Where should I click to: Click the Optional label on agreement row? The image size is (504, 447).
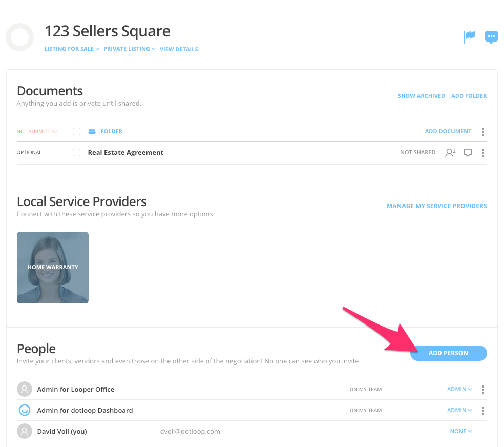(29, 152)
